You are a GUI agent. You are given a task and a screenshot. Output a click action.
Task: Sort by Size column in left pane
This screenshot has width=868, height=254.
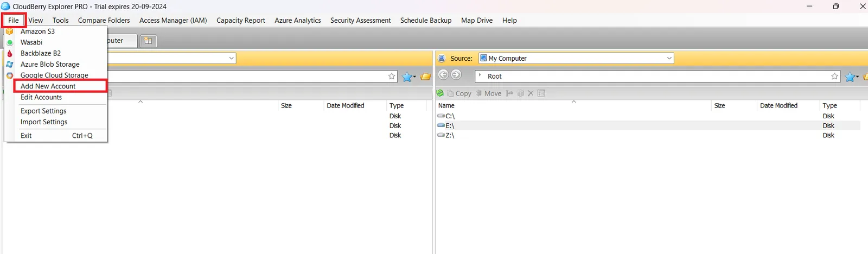301,105
